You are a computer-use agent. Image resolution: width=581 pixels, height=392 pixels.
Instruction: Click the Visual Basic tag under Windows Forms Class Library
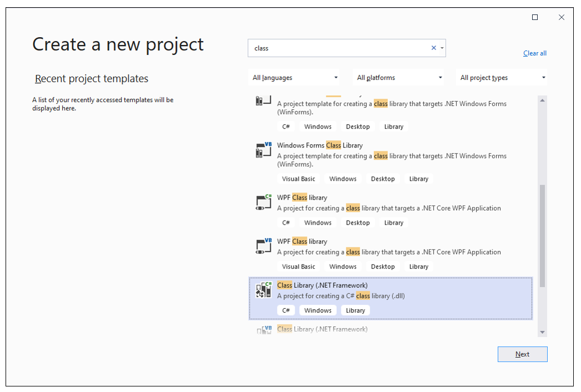click(x=299, y=179)
